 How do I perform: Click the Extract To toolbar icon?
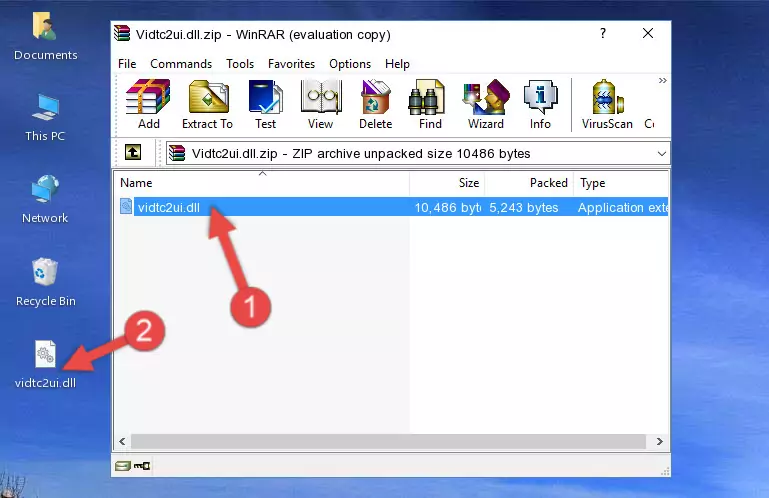pos(207,105)
